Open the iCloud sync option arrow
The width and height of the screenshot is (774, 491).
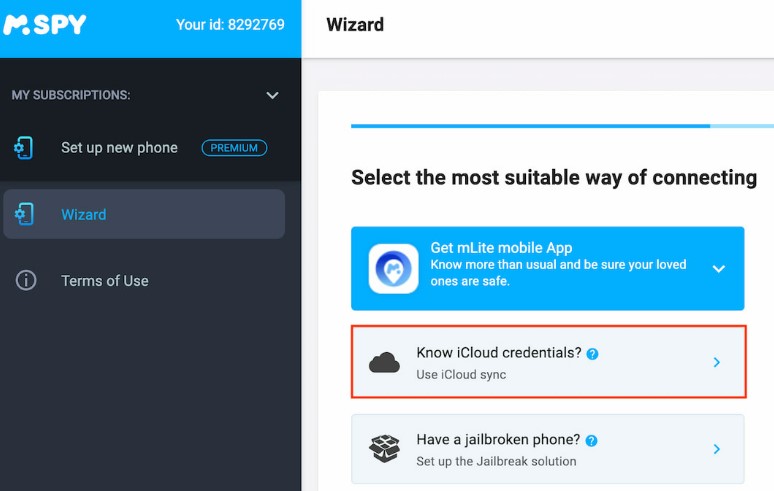click(x=717, y=362)
